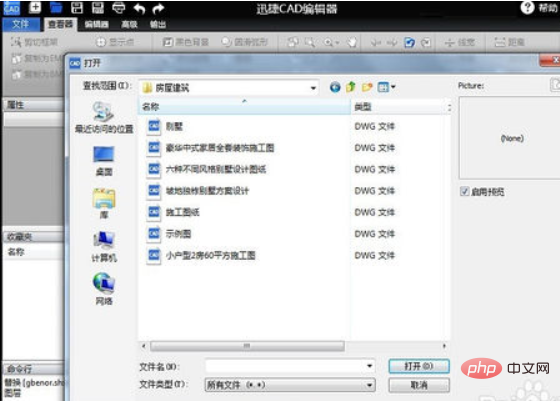Select the 别墅 DWG file
Screen dimensions: 560x401
[x=174, y=126]
